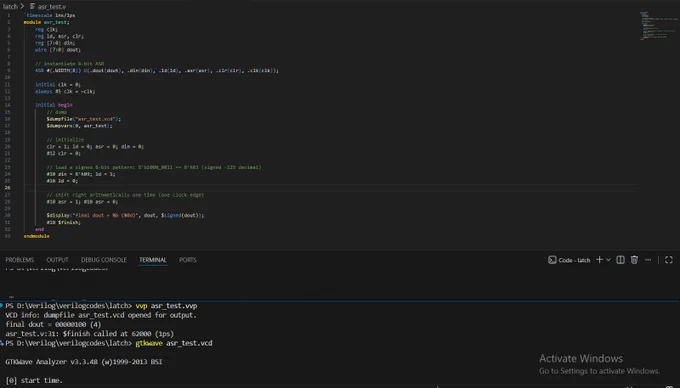This screenshot has width=680, height=388.
Task: Click the asr_test.v breadcrumb file name
Action: click(x=52, y=7)
